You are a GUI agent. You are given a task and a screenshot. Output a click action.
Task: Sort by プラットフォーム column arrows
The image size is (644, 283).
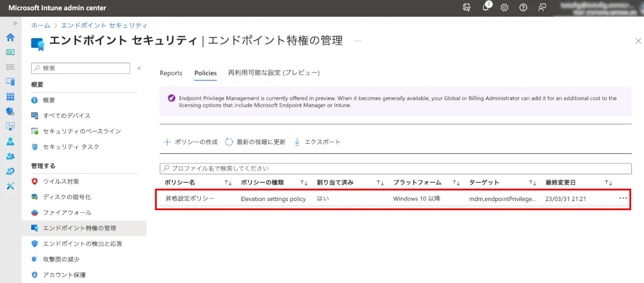(457, 183)
